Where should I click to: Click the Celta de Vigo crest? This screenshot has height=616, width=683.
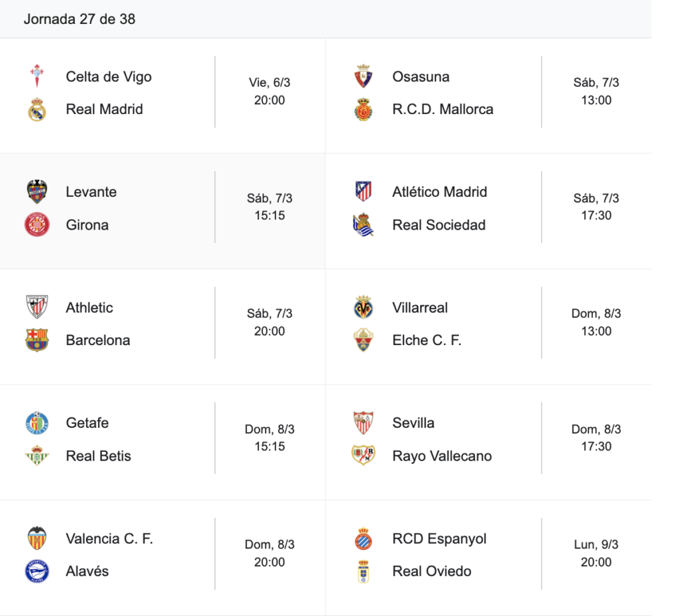[x=37, y=76]
